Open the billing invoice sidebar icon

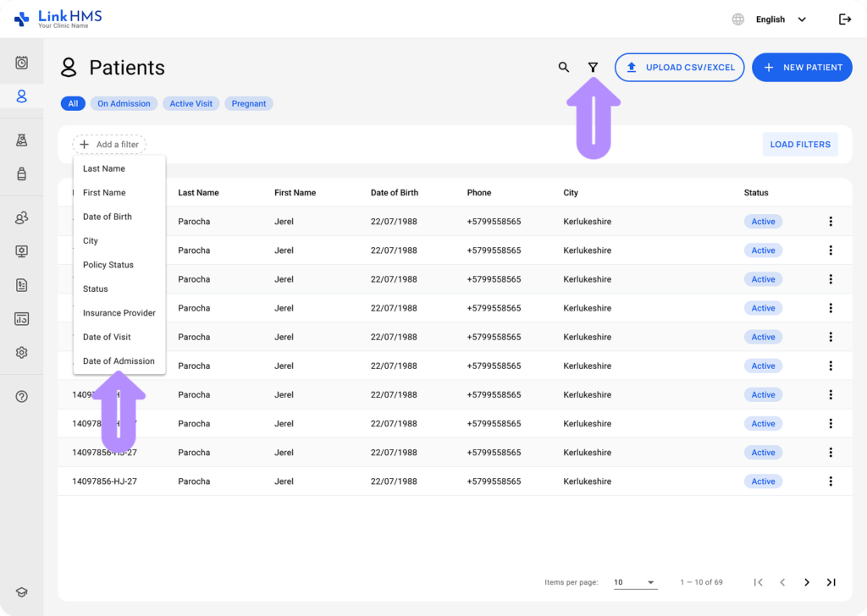[21, 285]
